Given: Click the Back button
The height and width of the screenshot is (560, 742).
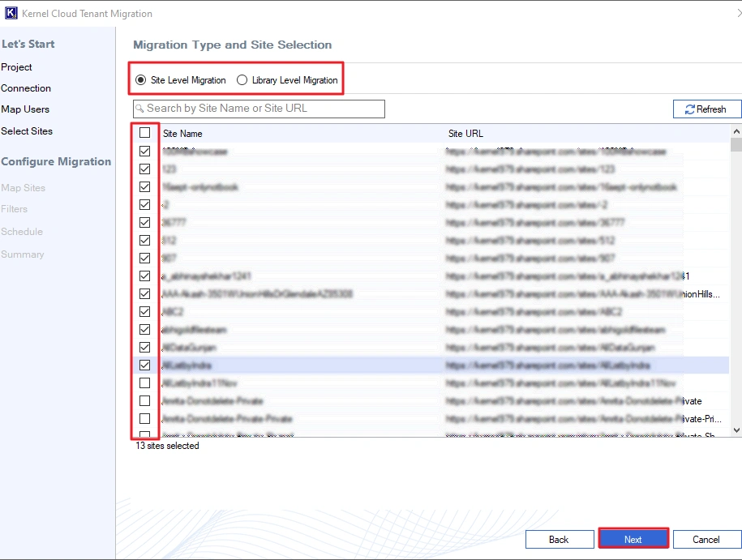Looking at the screenshot, I should coord(559,539).
